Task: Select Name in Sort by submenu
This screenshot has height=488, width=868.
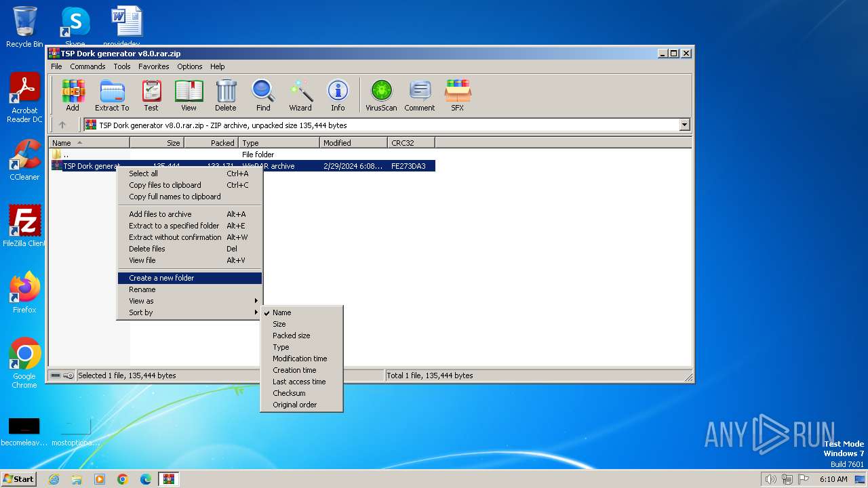Action: coord(302,312)
